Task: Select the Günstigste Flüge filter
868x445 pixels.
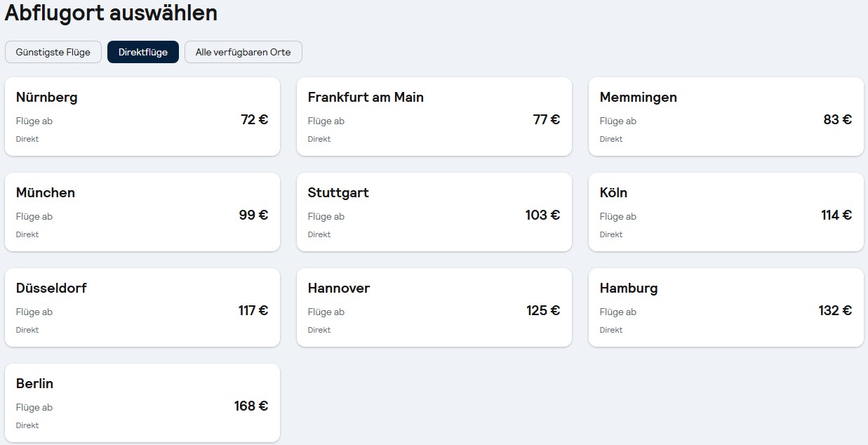Action: [x=53, y=52]
